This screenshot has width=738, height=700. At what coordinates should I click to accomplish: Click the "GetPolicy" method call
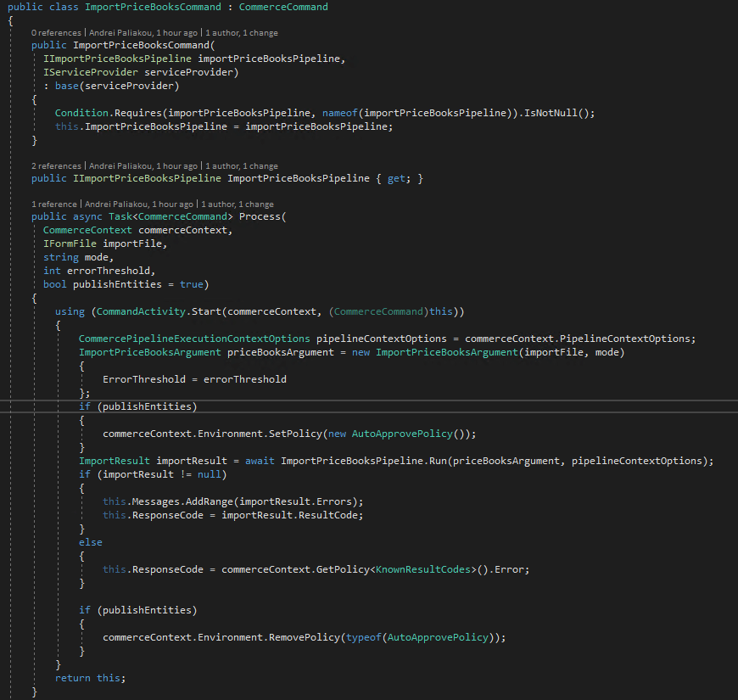343,569
